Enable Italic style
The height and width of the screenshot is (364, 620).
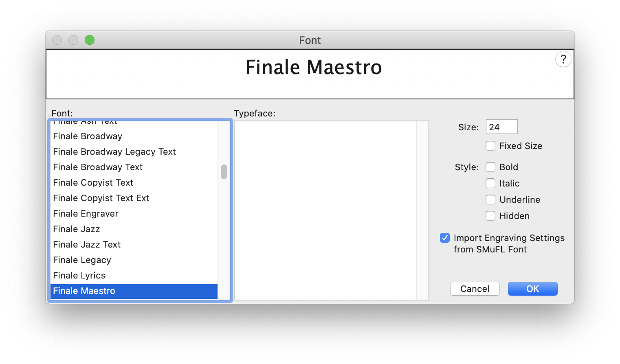tap(490, 183)
